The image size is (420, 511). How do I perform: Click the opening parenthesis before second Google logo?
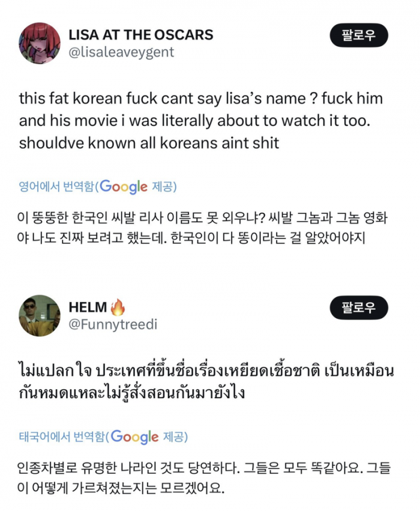pyautogui.click(x=108, y=437)
